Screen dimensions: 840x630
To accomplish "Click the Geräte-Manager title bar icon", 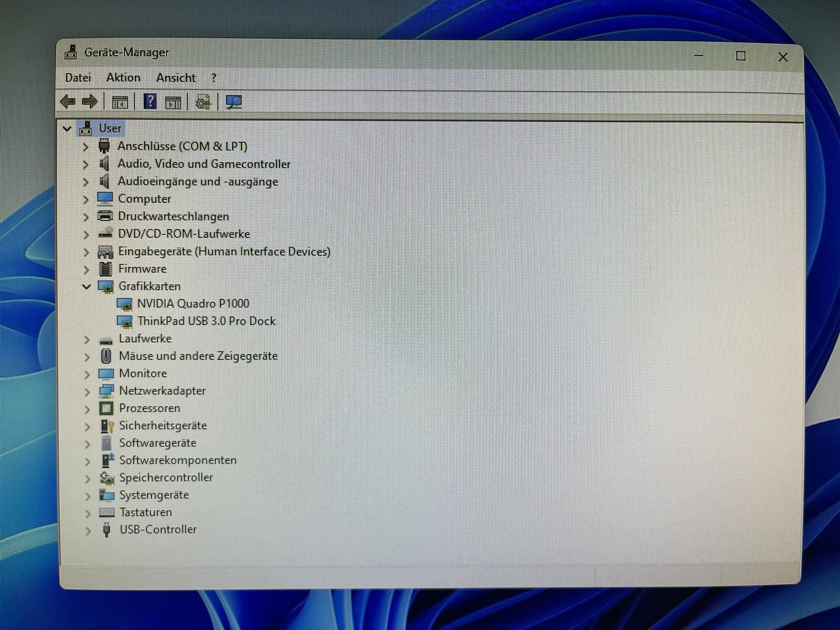I will (x=71, y=52).
